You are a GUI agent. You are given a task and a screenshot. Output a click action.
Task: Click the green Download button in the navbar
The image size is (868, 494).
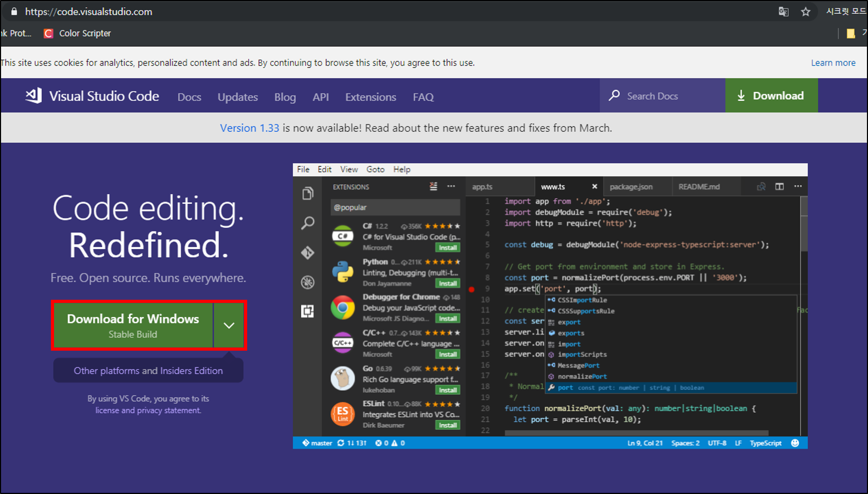pos(771,96)
